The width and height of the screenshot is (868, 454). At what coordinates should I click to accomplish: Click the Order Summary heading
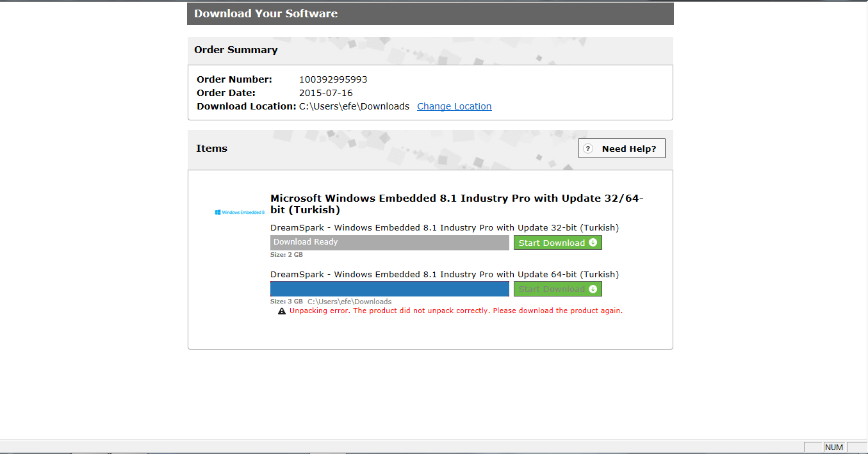click(x=236, y=50)
